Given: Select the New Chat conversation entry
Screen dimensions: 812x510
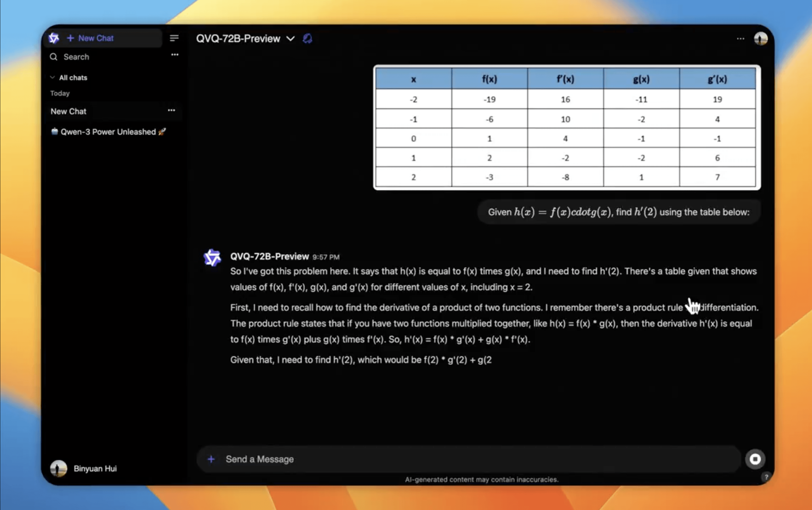Looking at the screenshot, I should (x=69, y=111).
